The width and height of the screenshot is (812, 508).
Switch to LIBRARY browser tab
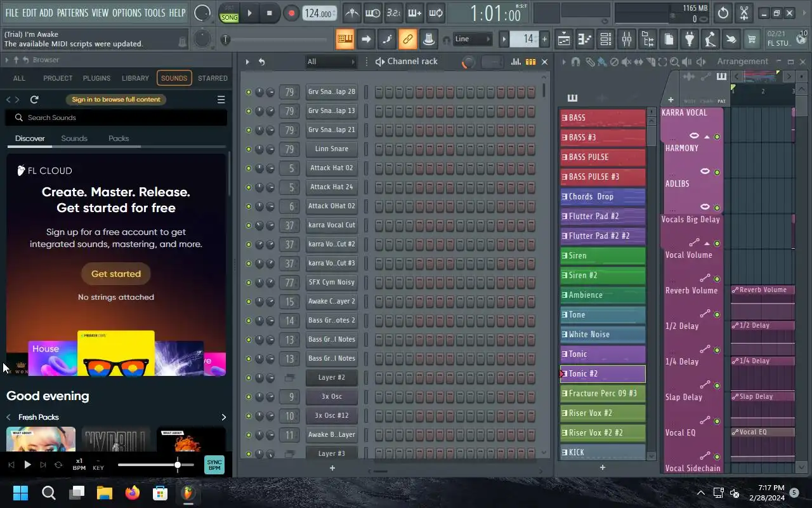pyautogui.click(x=135, y=78)
